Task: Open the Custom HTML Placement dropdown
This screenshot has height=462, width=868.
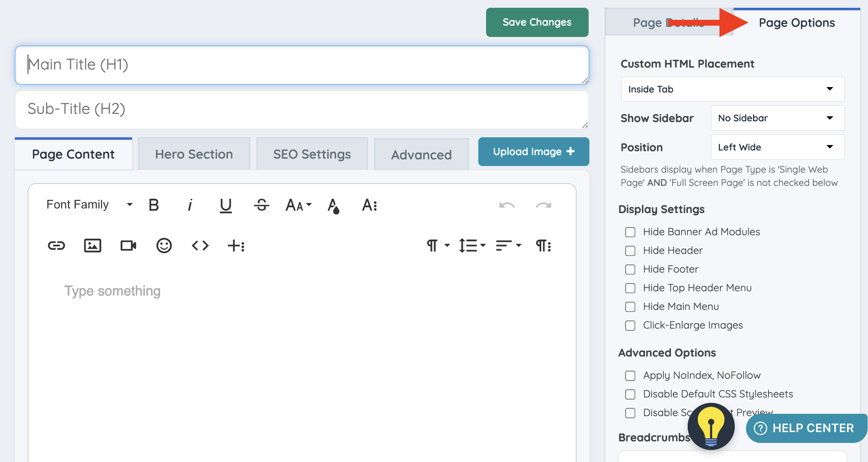Action: click(x=732, y=89)
